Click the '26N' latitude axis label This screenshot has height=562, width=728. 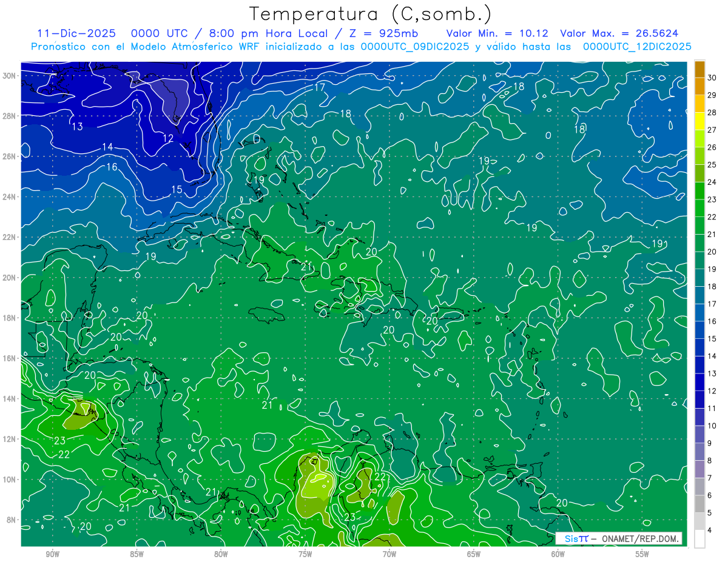pos(9,156)
